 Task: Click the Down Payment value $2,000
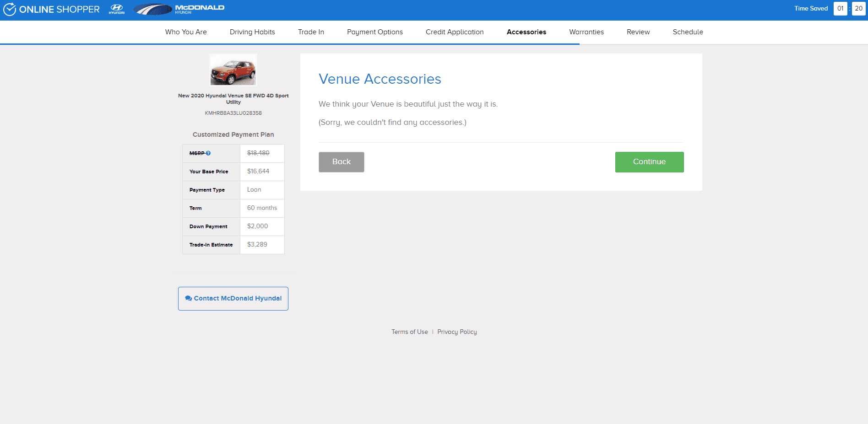tap(257, 226)
